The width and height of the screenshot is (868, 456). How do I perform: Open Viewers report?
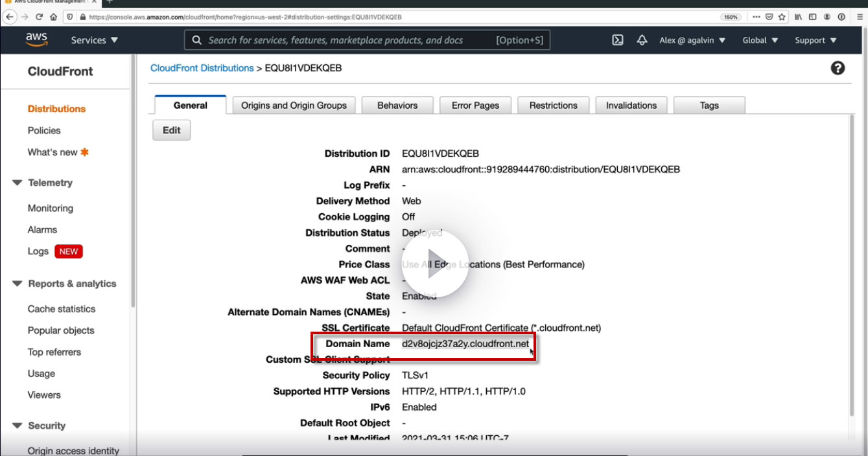click(44, 394)
